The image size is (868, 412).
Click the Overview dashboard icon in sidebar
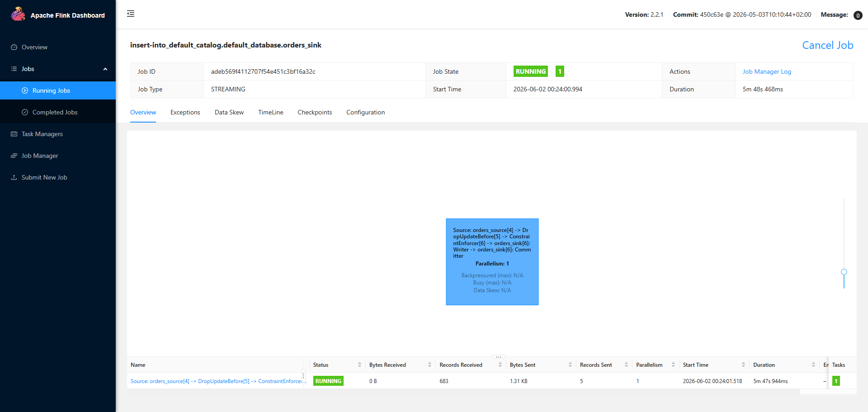14,47
